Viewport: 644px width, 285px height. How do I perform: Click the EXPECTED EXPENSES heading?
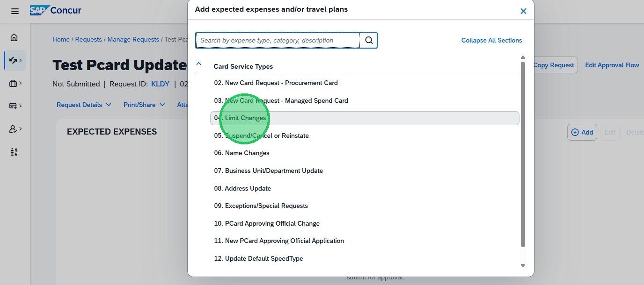tap(112, 132)
